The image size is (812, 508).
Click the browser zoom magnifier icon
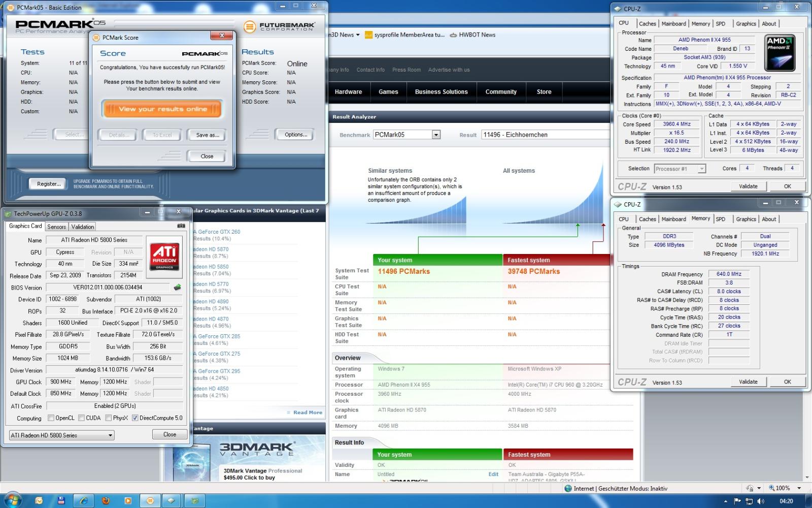(x=772, y=488)
